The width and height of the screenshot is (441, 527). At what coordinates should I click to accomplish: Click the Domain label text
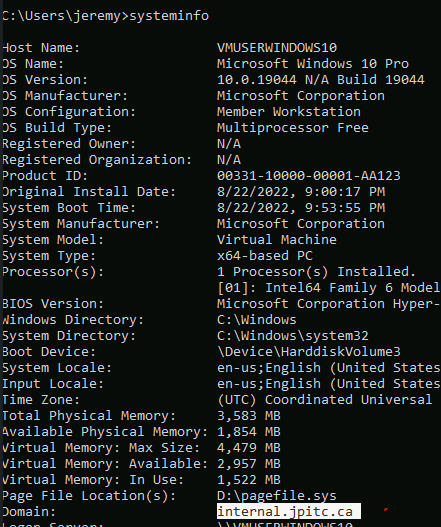pyautogui.click(x=29, y=512)
